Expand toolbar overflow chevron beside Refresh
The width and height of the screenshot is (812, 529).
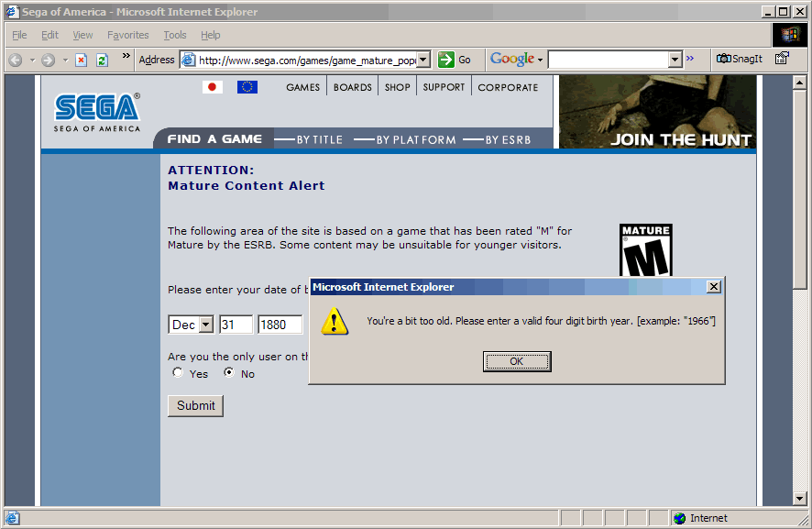[x=126, y=55]
